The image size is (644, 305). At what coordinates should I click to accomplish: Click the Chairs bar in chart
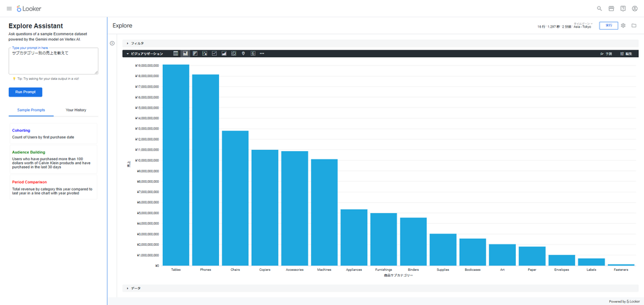(235, 198)
